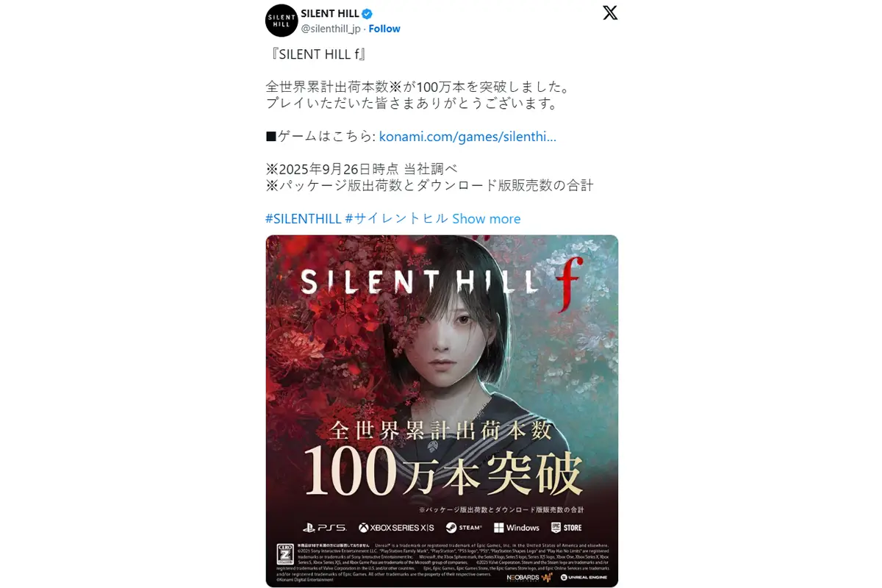Click the Xbox Series X|S logo
Screen dimensions: 882x588
[x=396, y=528]
